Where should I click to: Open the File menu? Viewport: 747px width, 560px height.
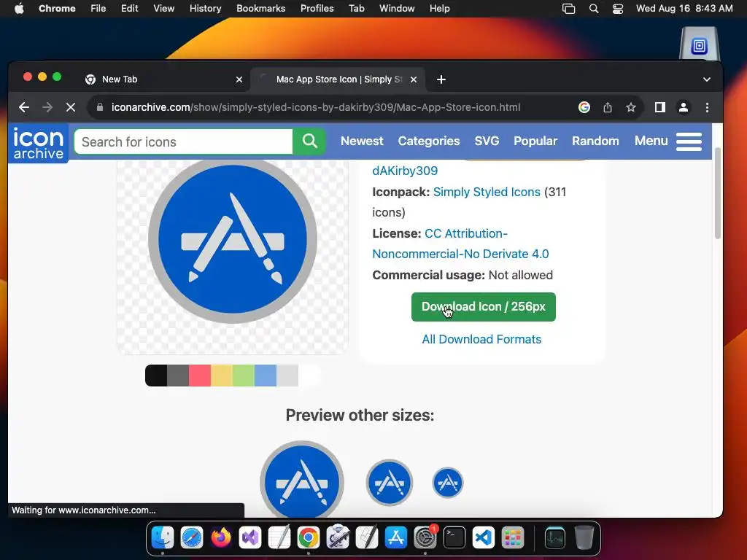(x=98, y=9)
